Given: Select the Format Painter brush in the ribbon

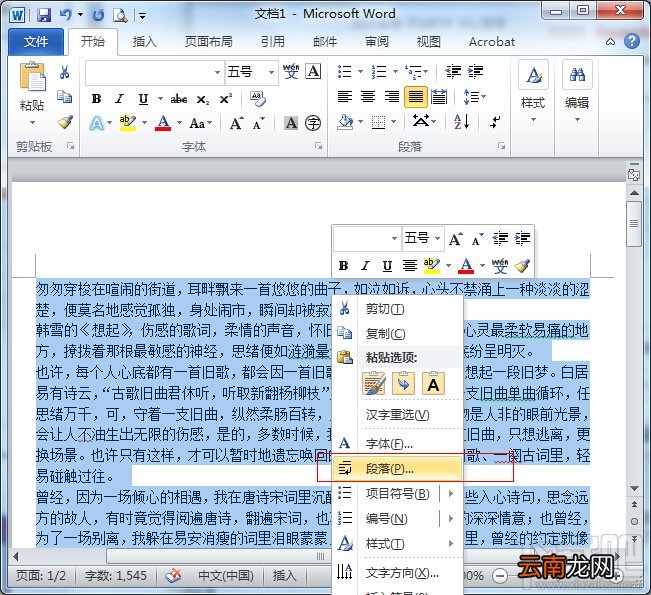Looking at the screenshot, I should point(65,122).
